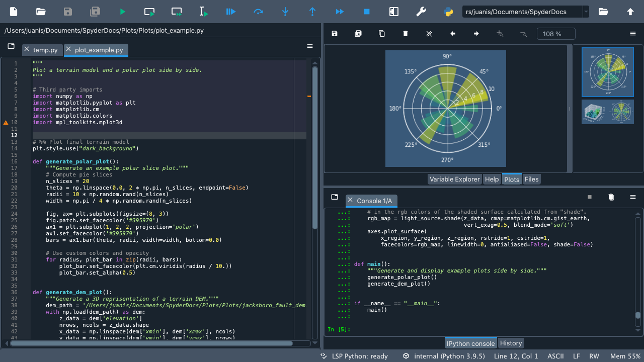Start debugging with the Debug file icon
The height and width of the screenshot is (362, 644).
pyautogui.click(x=231, y=12)
